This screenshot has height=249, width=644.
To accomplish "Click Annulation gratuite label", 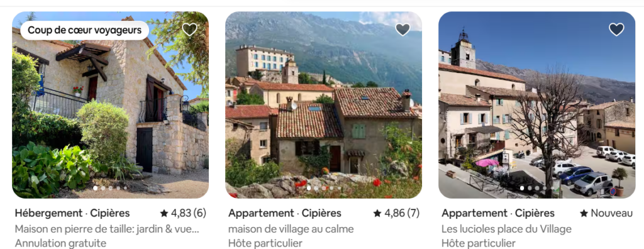I will coord(60,243).
